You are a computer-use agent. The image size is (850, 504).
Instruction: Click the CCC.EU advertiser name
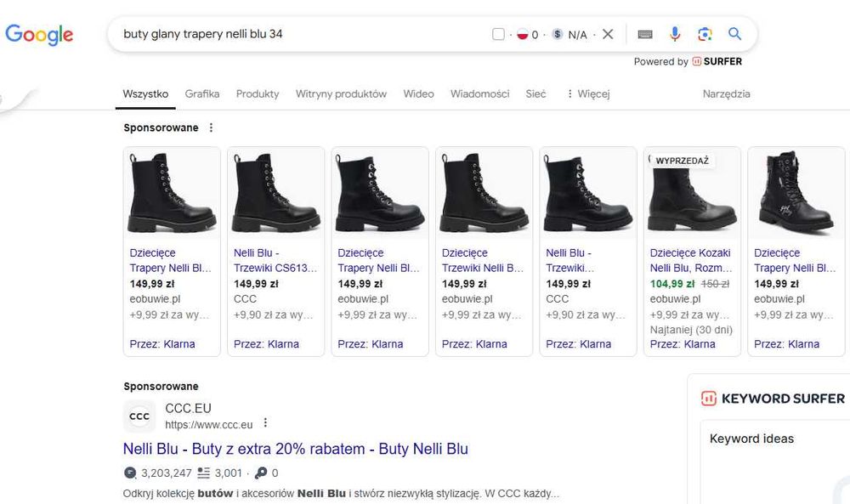(x=188, y=408)
